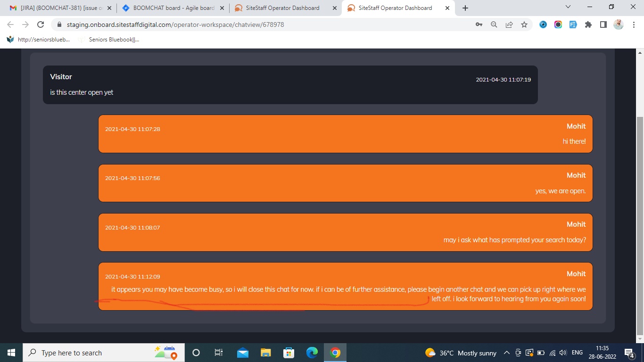Image resolution: width=644 pixels, height=362 pixels.
Task: Open the ENG language selector
Action: (x=577, y=353)
